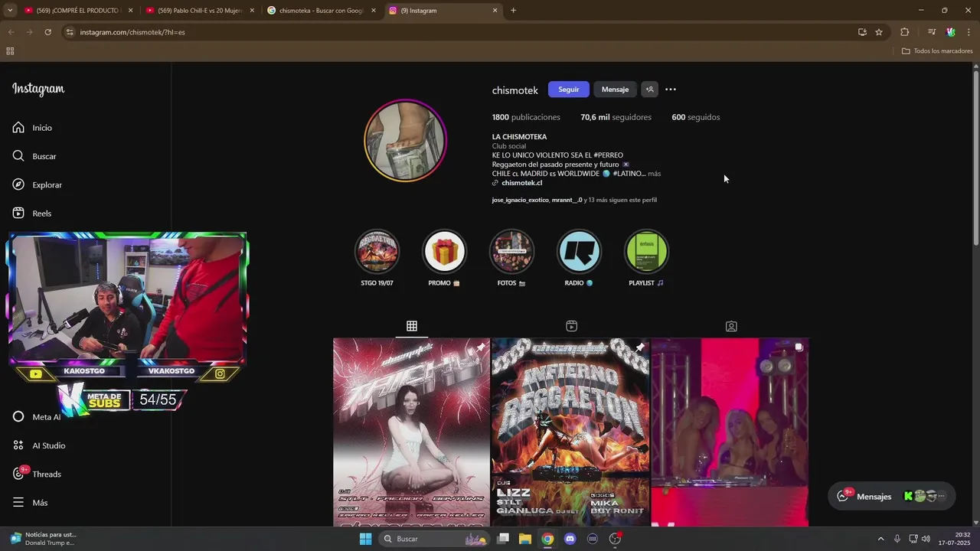980x551 pixels.
Task: Open RADIO story highlight
Action: (x=579, y=251)
